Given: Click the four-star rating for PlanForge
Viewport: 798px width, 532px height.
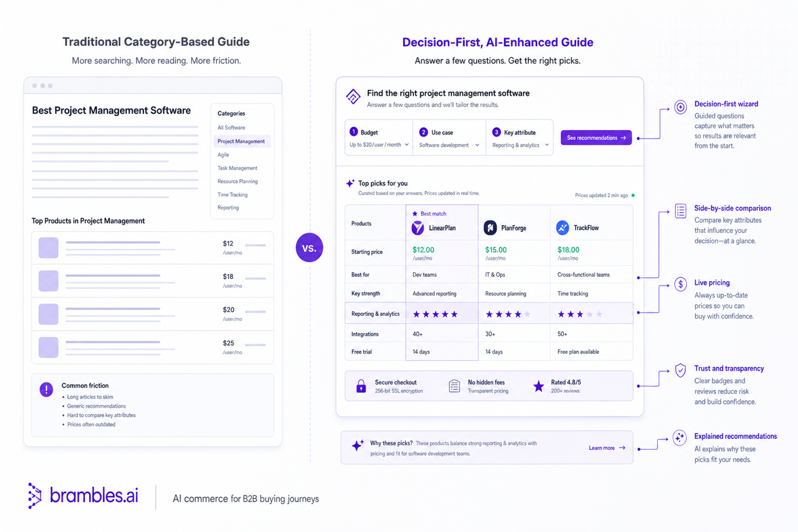Looking at the screenshot, I should (x=508, y=314).
